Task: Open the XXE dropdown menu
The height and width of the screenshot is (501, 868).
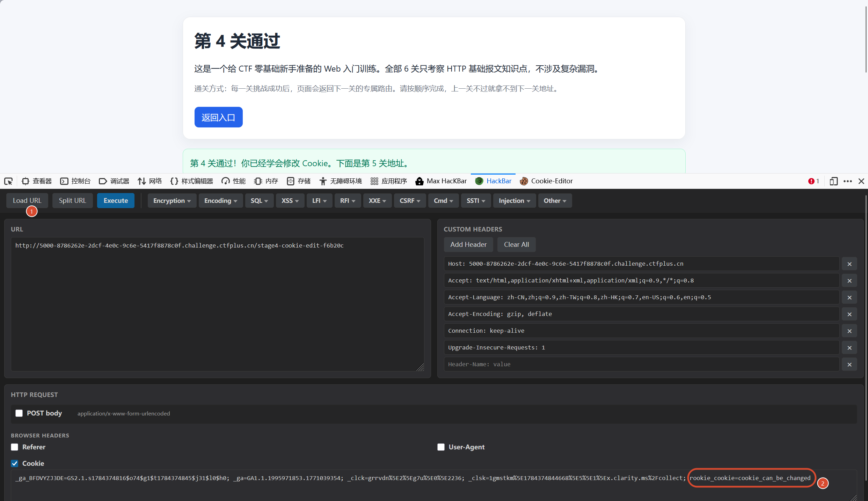Action: pos(377,201)
